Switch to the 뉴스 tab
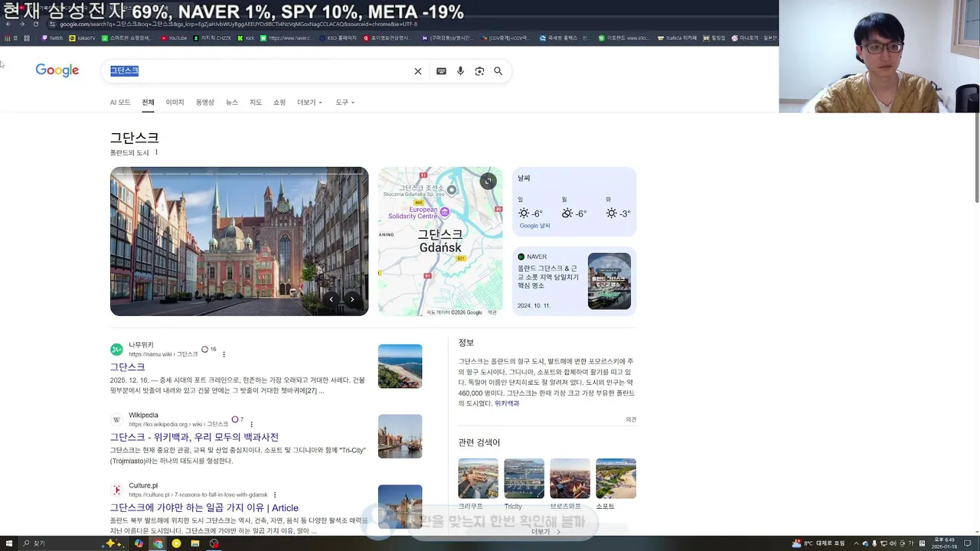 (x=232, y=103)
